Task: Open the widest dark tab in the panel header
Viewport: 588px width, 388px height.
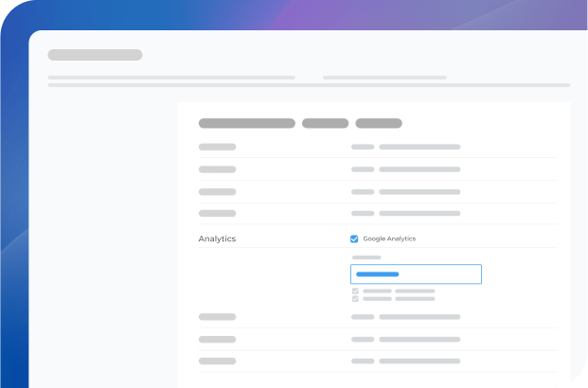Action: coord(246,123)
